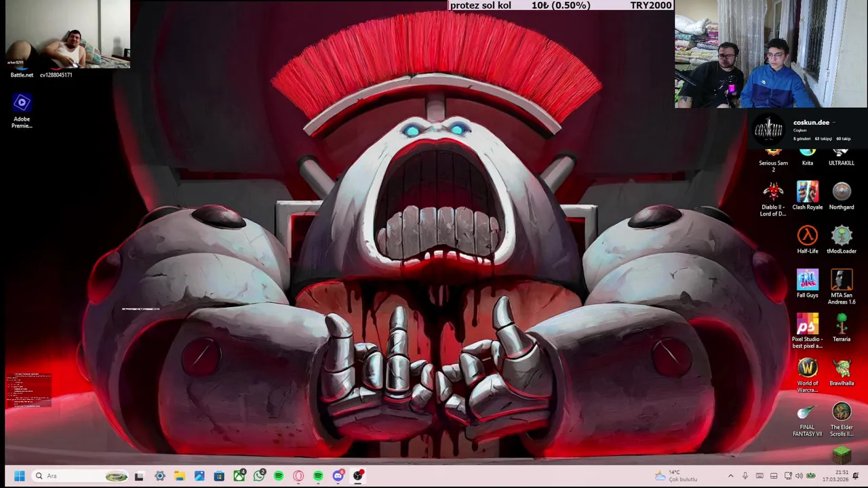Switch to Discord in taskbar
Image resolution: width=868 pixels, height=488 pixels.
click(338, 476)
